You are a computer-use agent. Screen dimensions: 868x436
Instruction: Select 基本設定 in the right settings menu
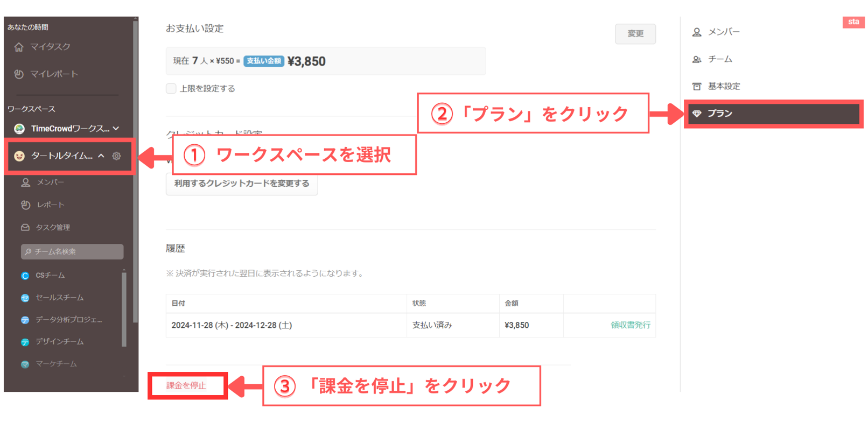(724, 86)
